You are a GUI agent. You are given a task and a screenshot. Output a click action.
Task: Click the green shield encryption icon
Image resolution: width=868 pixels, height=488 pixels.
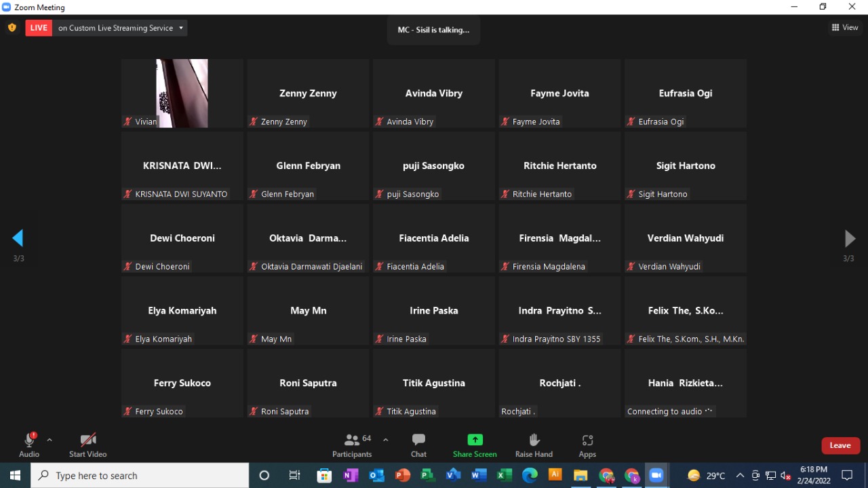coord(12,28)
